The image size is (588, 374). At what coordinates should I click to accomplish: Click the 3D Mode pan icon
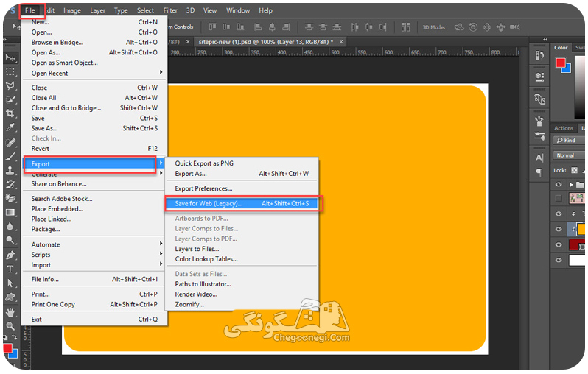[x=487, y=27]
